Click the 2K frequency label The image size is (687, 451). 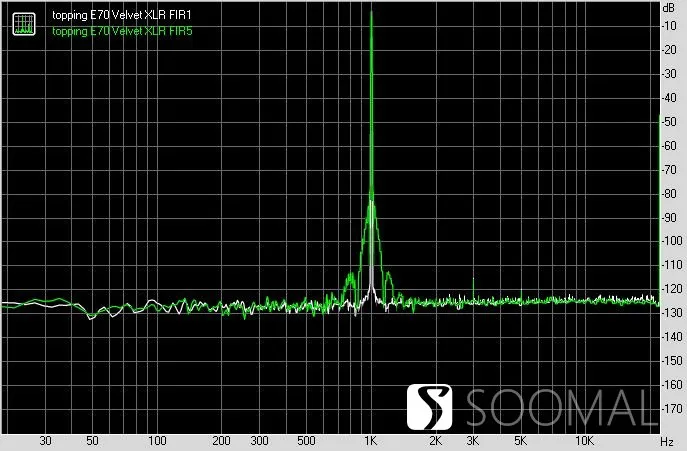[436, 441]
